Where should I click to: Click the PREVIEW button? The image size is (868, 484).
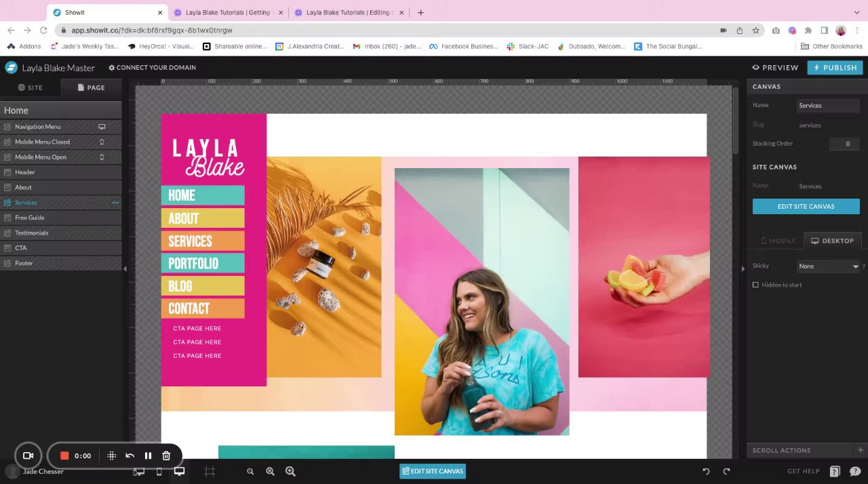click(x=775, y=68)
